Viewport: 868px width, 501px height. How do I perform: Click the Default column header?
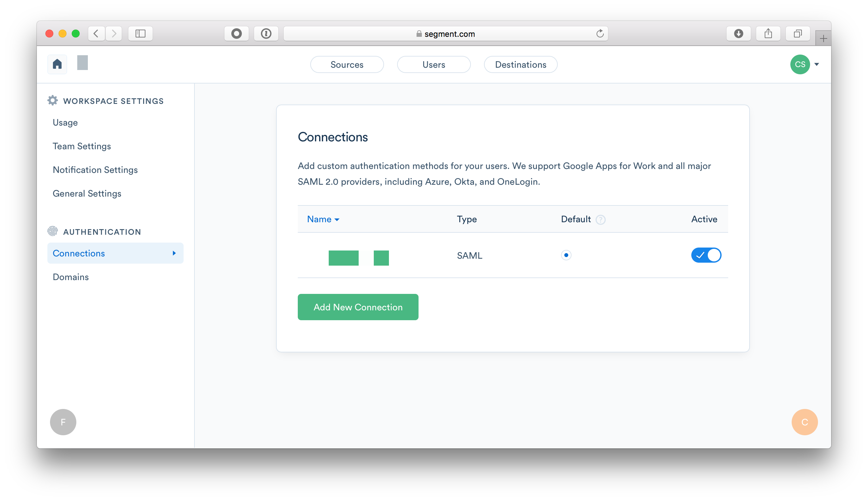[575, 219]
